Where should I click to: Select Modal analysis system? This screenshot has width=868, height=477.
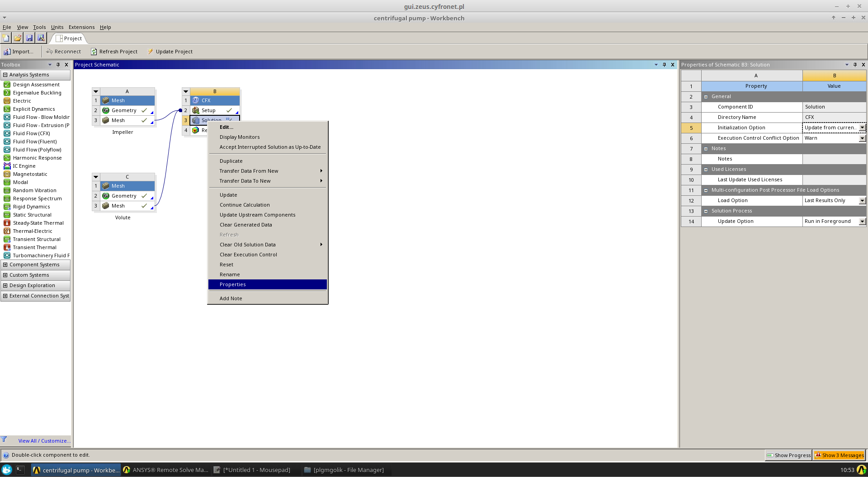click(x=20, y=182)
